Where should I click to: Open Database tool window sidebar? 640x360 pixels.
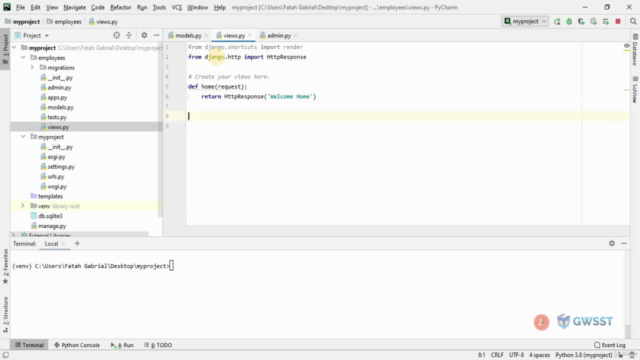point(635,50)
